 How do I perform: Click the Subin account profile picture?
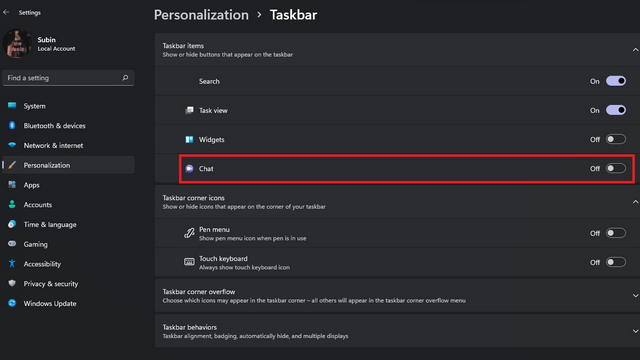[x=17, y=43]
